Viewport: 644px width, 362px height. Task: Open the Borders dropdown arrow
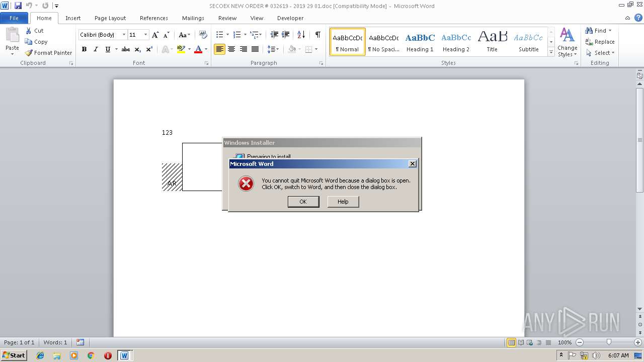coord(316,49)
